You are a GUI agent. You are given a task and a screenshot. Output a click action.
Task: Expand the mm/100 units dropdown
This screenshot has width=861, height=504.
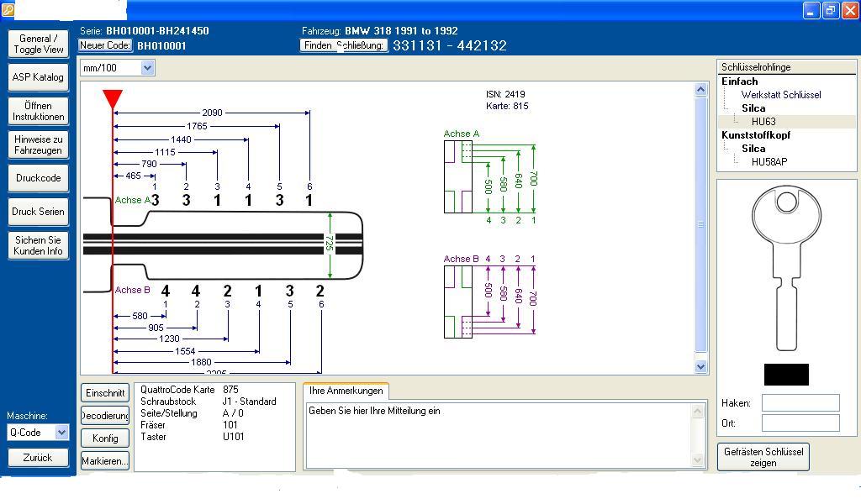pos(148,68)
